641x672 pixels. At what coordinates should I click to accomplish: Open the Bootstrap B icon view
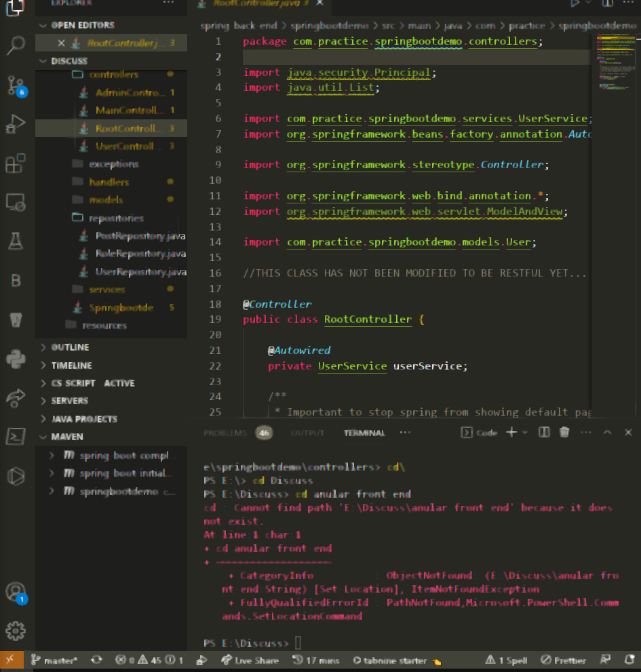(x=16, y=280)
